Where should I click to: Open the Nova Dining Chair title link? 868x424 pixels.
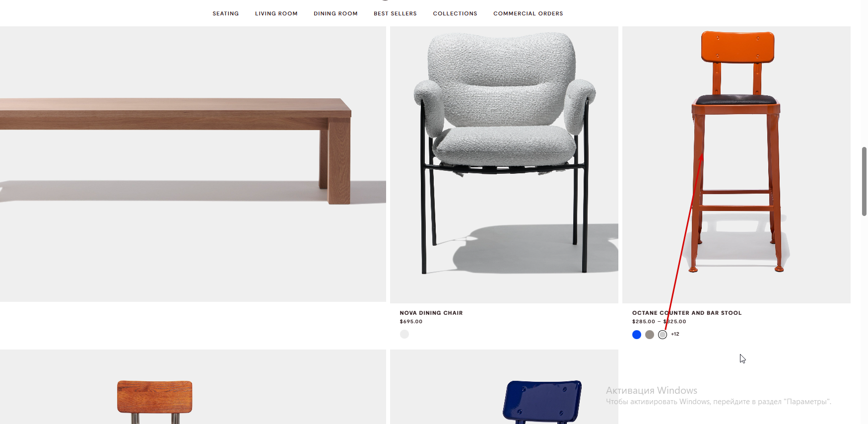click(x=431, y=313)
